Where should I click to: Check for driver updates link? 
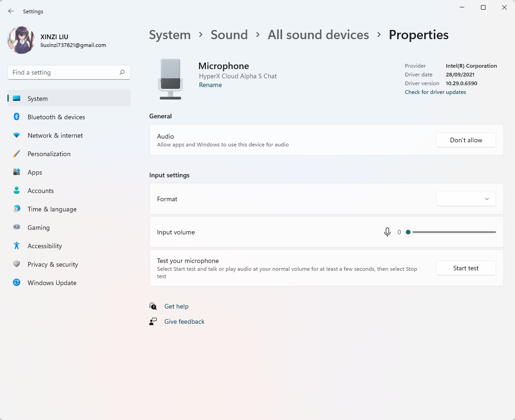pyautogui.click(x=435, y=92)
